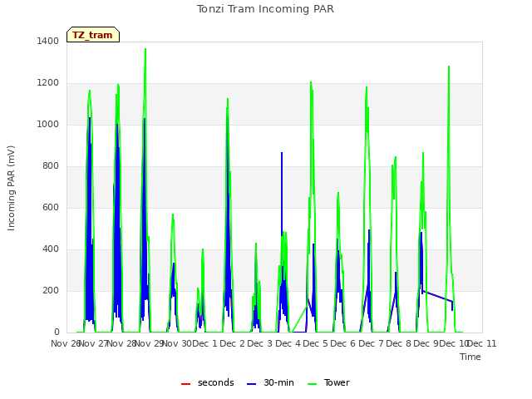532x399 pixels.
Task: Select the chart title Tonzi Tram Incoming PAR
Action: (265, 9)
